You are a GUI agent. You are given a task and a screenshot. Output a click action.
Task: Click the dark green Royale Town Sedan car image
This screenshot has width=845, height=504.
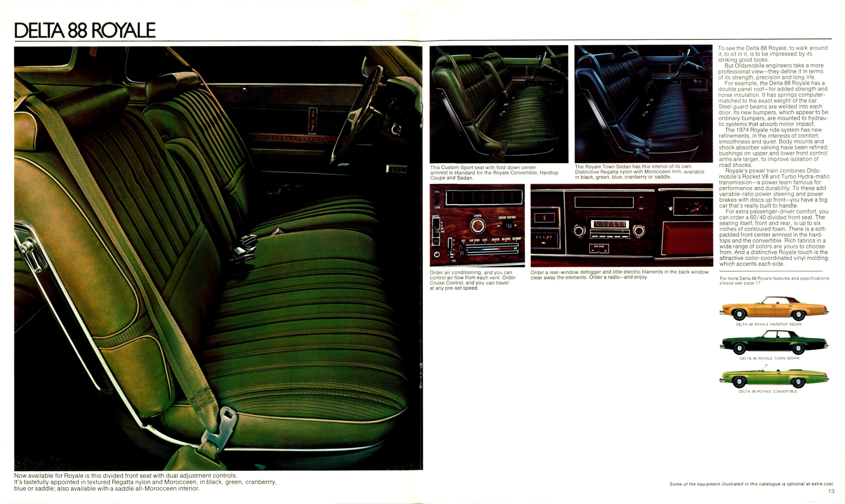(x=774, y=342)
